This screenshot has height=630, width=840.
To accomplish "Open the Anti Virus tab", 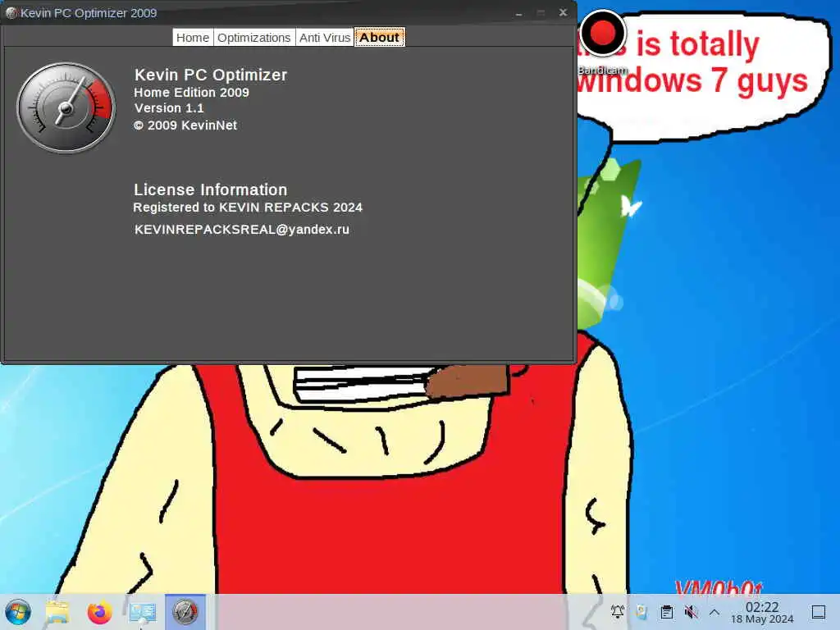I will pyautogui.click(x=325, y=38).
